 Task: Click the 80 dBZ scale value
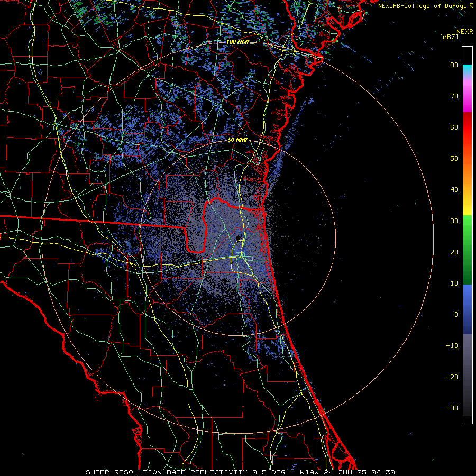454,65
